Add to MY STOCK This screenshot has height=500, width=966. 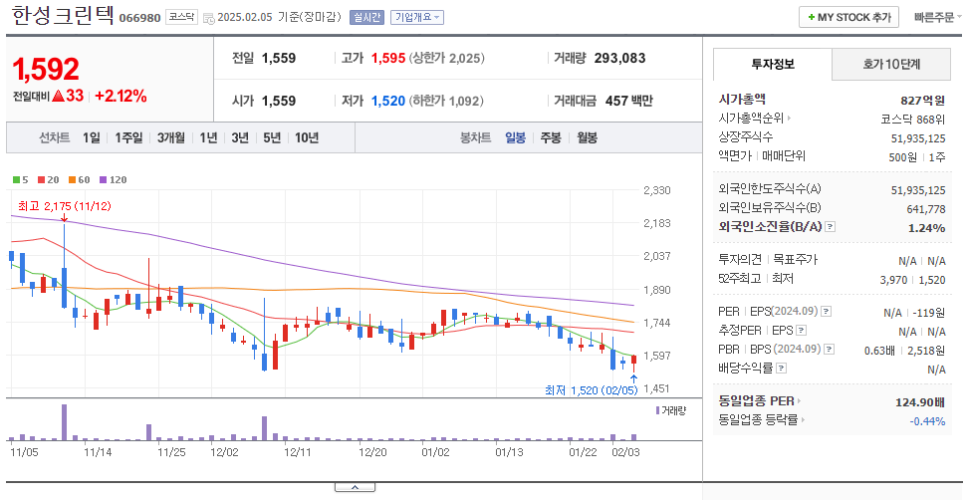849,17
